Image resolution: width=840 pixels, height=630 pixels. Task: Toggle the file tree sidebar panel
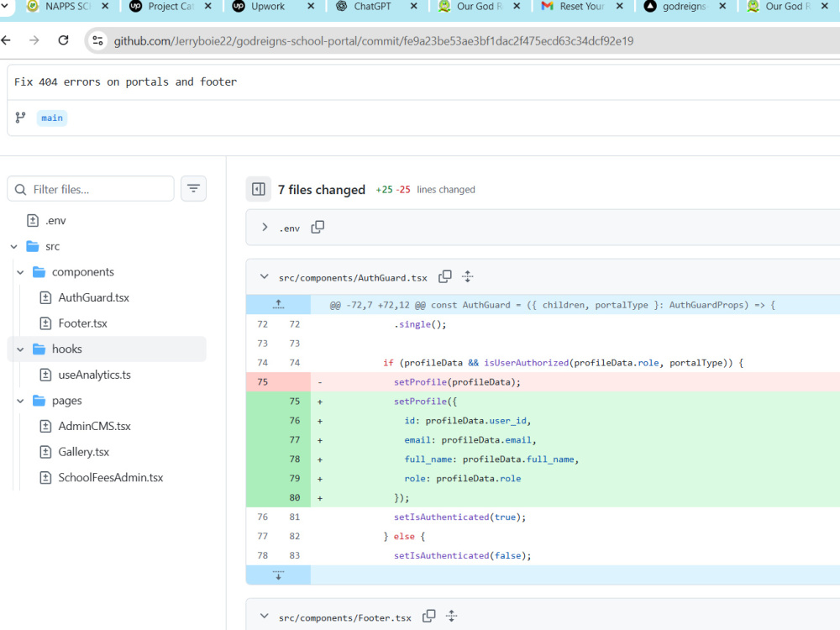[258, 189]
